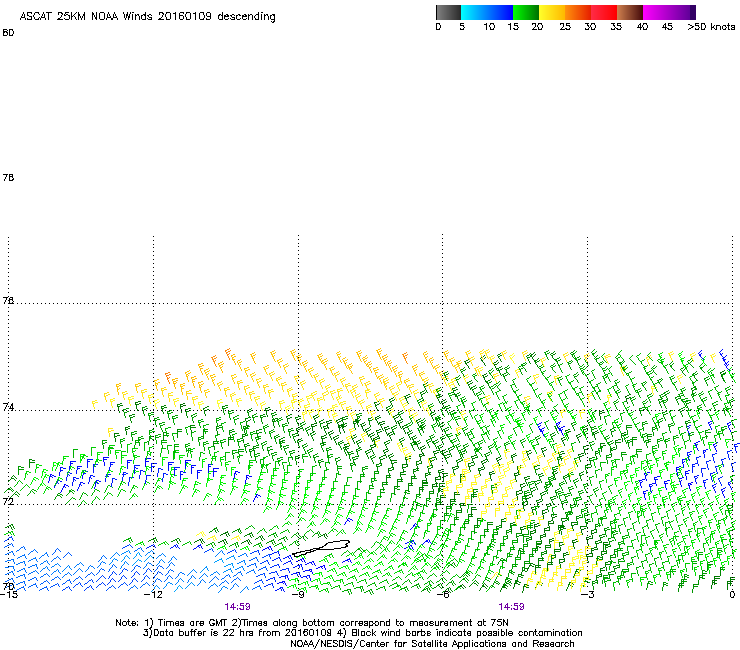Select the red 30-35 knots legend swatch
The width and height of the screenshot is (740, 650).
(604, 12)
